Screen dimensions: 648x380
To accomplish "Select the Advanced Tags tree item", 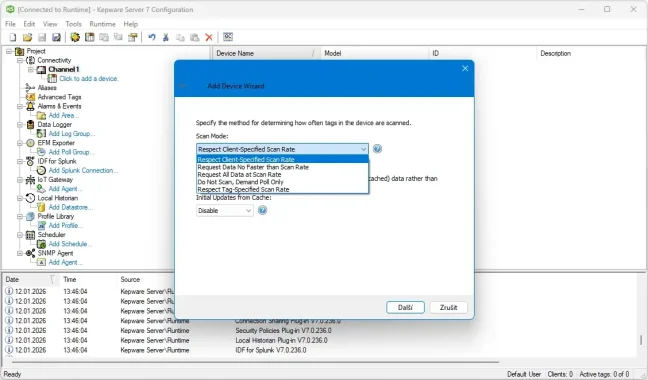I will coord(59,97).
